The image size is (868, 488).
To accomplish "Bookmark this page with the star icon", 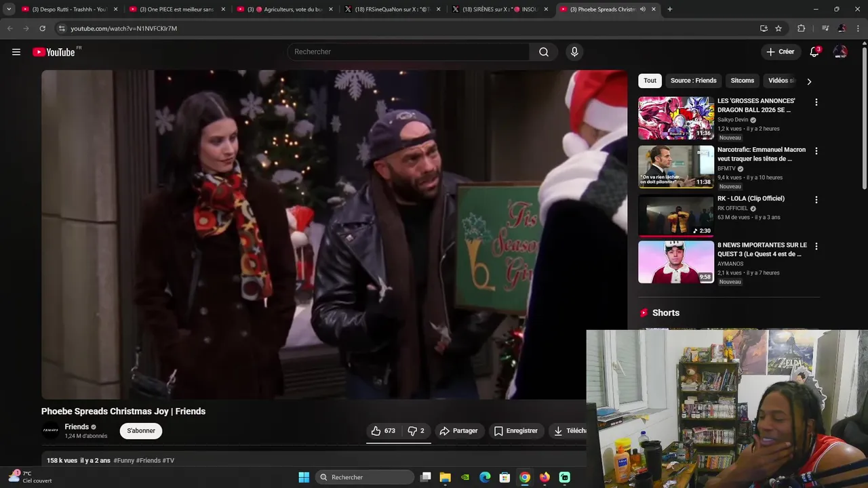I will click(x=778, y=28).
